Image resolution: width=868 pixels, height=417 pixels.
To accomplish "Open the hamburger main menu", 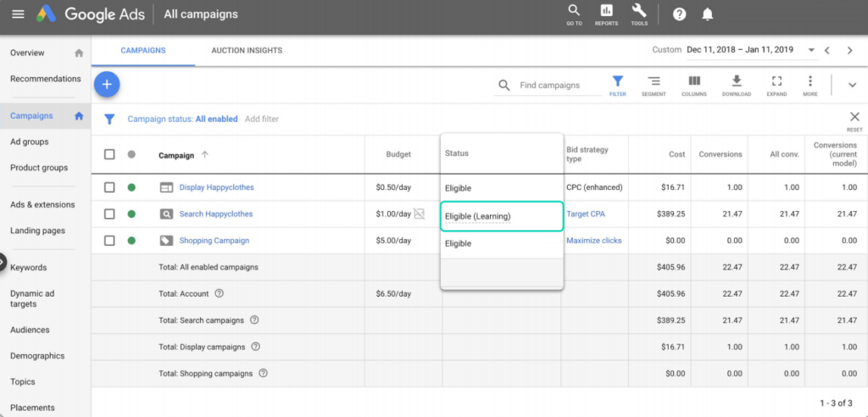I will pyautogui.click(x=19, y=14).
